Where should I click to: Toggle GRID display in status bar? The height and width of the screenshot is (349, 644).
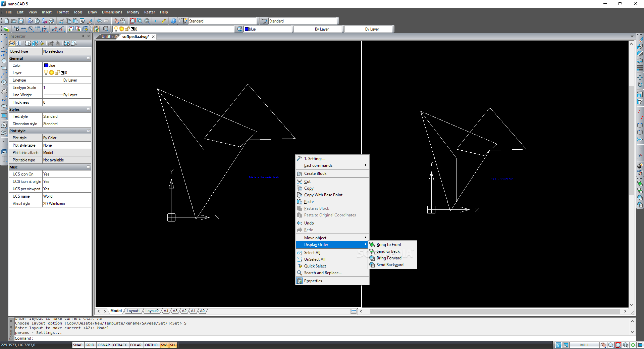[x=90, y=345]
